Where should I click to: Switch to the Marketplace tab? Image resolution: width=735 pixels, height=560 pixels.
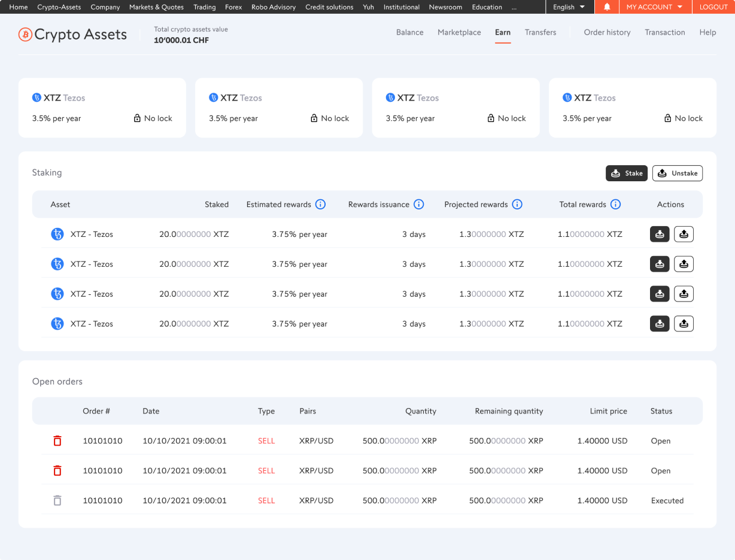coord(459,32)
